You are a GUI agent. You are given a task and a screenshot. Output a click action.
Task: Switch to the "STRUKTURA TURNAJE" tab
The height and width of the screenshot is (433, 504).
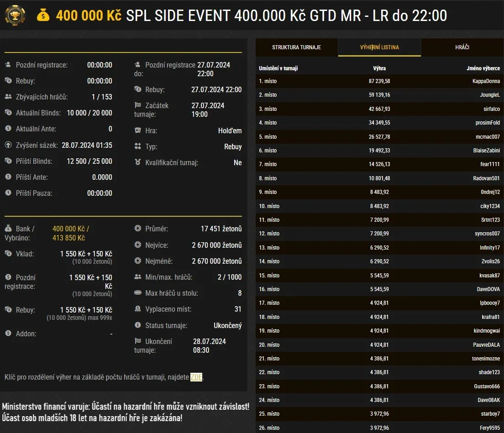coord(296,47)
